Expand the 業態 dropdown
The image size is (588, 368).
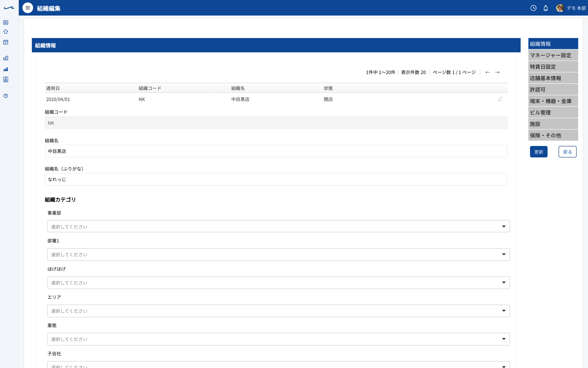[x=278, y=339]
